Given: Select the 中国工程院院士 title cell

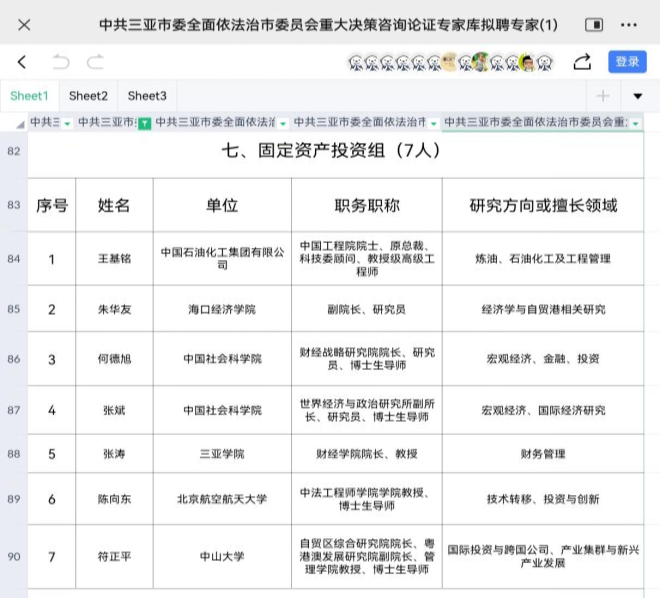Looking at the screenshot, I should click(367, 258).
